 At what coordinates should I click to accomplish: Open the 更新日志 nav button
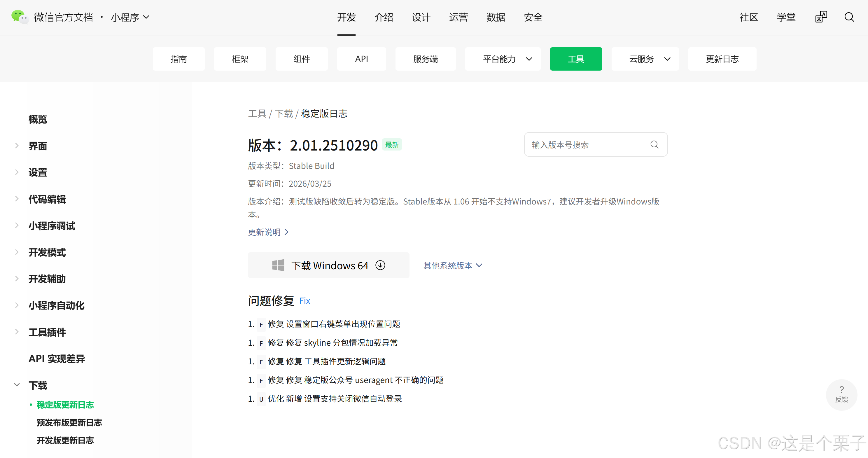click(x=722, y=59)
